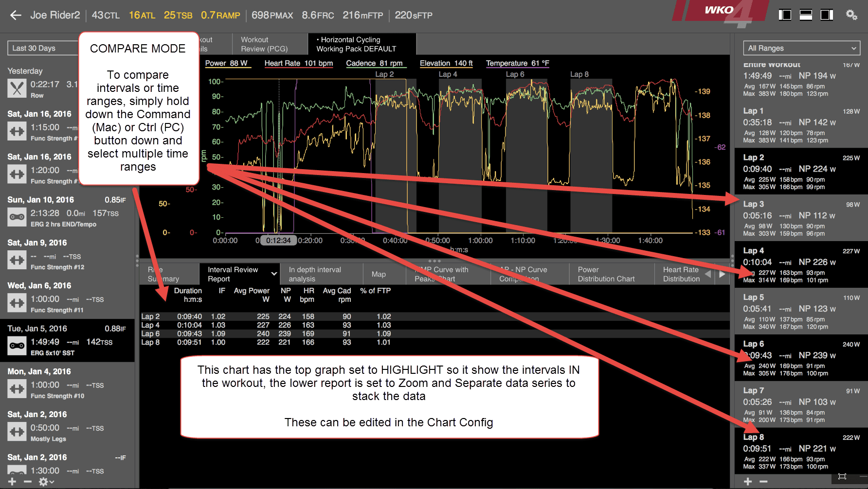The image size is (868, 489).
Task: Open Wed, Jan 6, 2016 workout entry
Action: click(x=67, y=297)
